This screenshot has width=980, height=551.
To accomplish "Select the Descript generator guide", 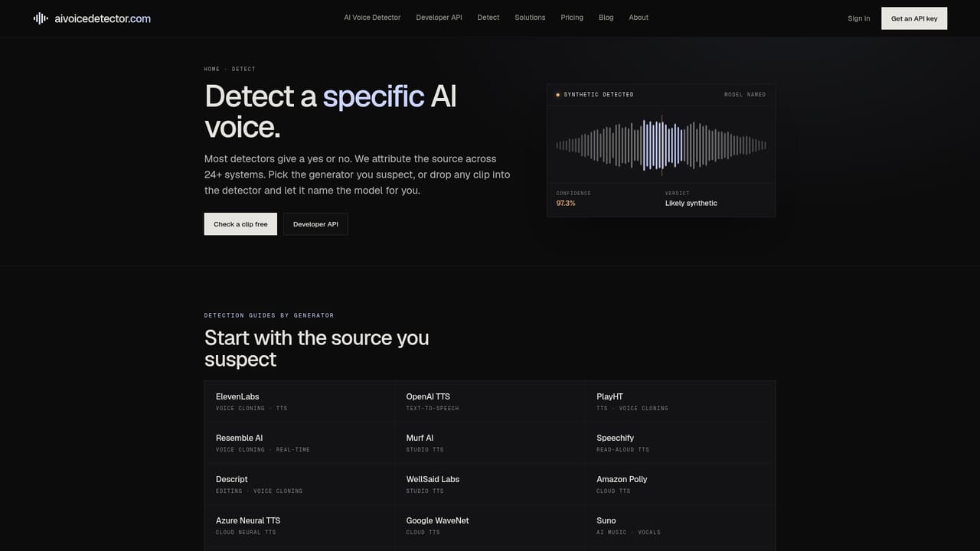I will point(299,484).
